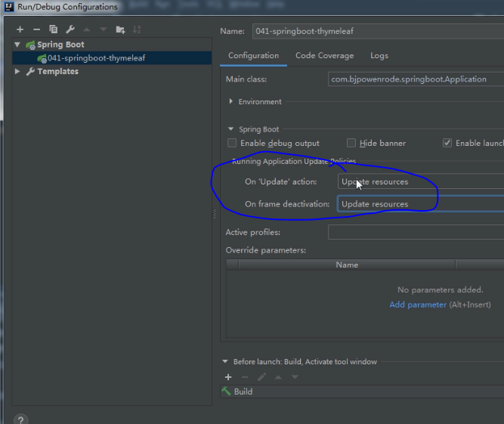Screen dimensions: 504x424
Task: Click the Active profiles input field
Action: 416,232
